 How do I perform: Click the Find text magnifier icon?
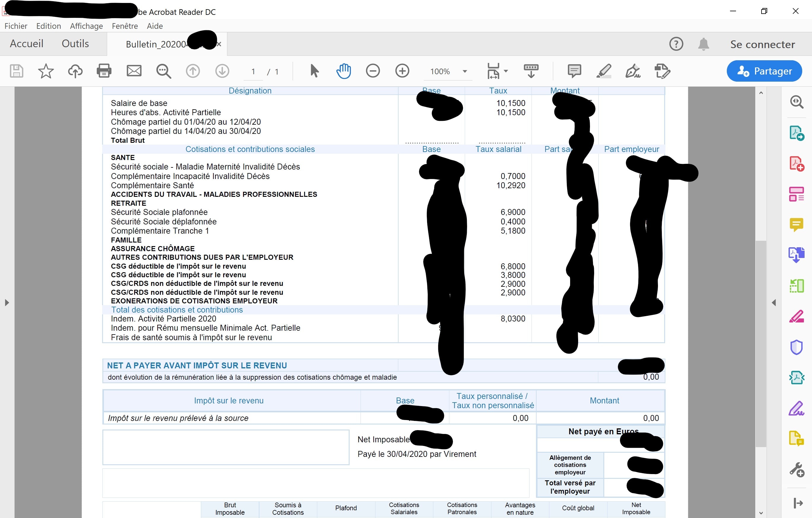pyautogui.click(x=164, y=71)
